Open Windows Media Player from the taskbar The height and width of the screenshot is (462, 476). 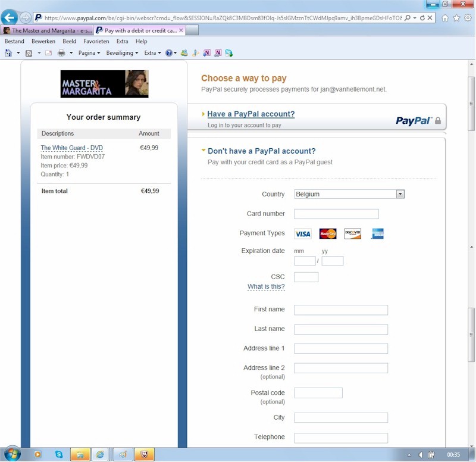[x=37, y=455]
